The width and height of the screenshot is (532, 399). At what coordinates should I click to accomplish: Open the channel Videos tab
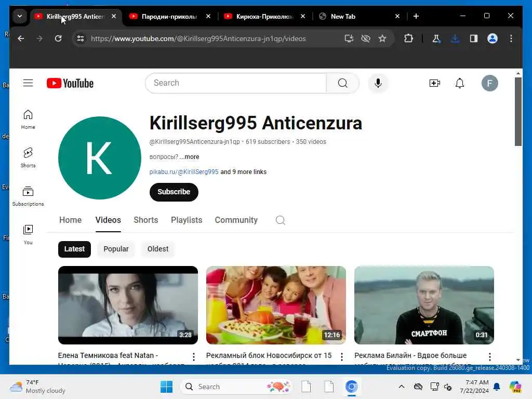point(108,220)
